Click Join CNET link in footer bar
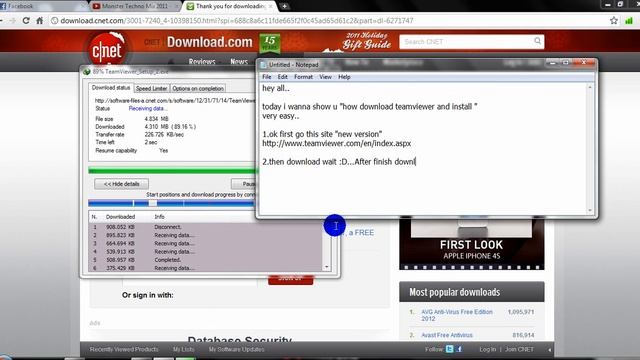Viewport: 640px width, 360px height. point(519,349)
